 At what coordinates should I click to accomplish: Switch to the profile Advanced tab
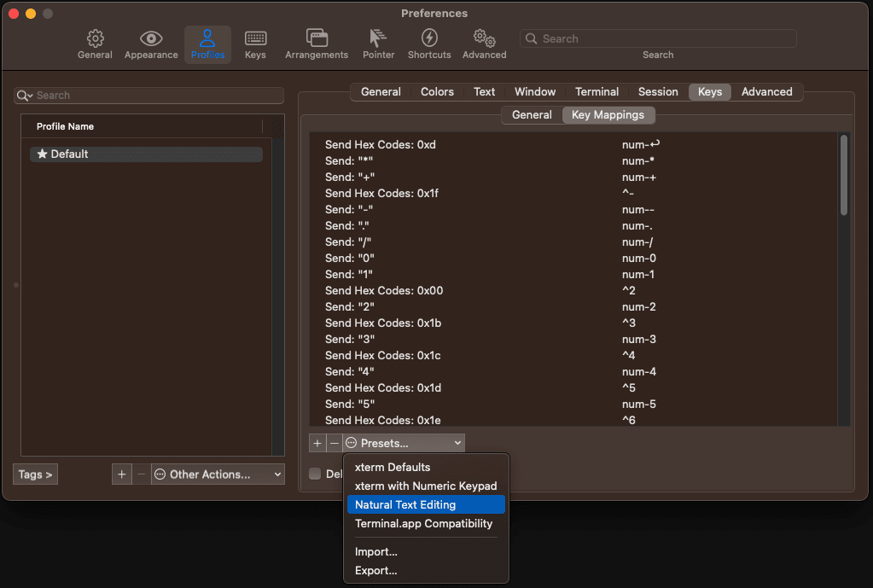pyautogui.click(x=766, y=92)
